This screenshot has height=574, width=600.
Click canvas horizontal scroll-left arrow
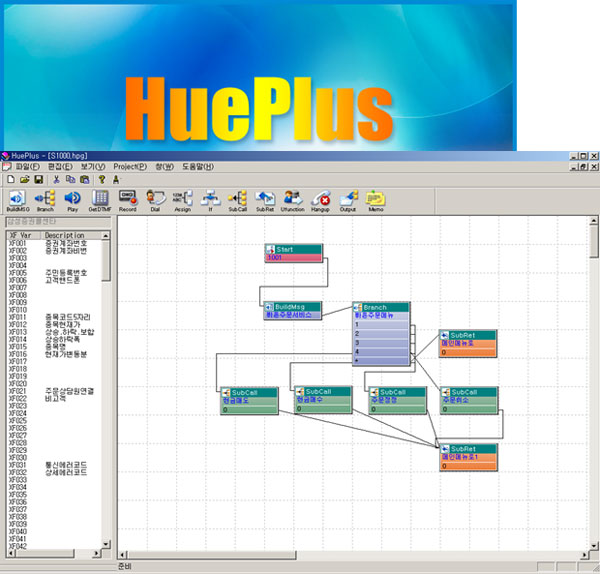click(122, 555)
